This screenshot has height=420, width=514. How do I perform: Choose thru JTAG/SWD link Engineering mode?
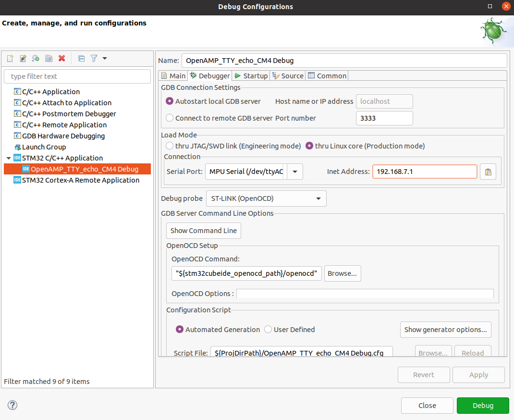pos(233,146)
